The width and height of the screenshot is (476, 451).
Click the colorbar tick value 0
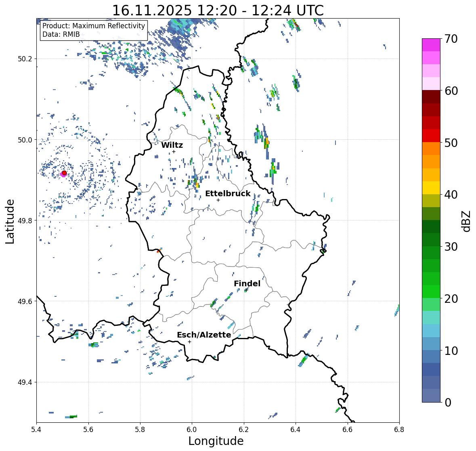coord(448,403)
